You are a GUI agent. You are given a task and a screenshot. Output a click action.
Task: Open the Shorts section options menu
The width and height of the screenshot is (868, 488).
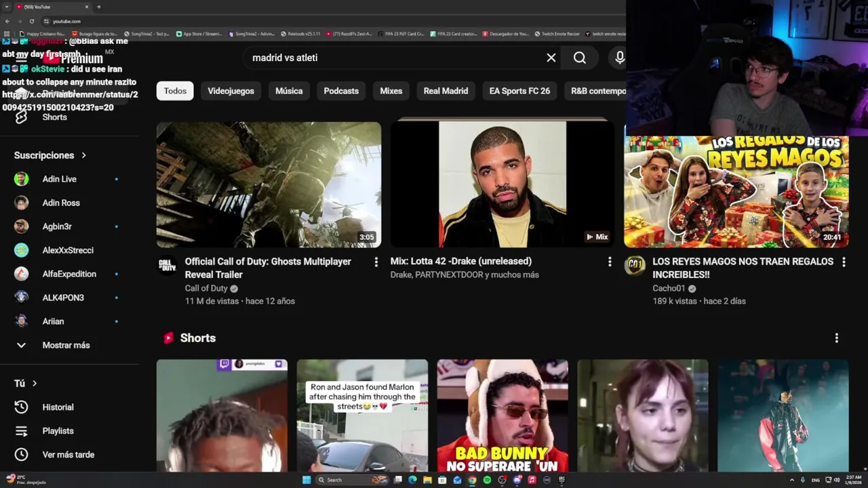tap(836, 338)
